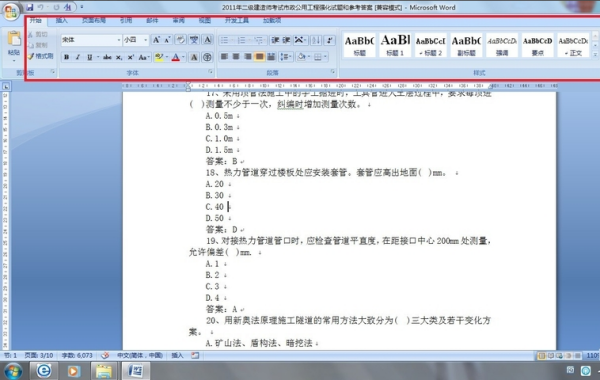Image resolution: width=600 pixels, height=380 pixels.
Task: Toggle italic formatting button
Action: [x=78, y=57]
